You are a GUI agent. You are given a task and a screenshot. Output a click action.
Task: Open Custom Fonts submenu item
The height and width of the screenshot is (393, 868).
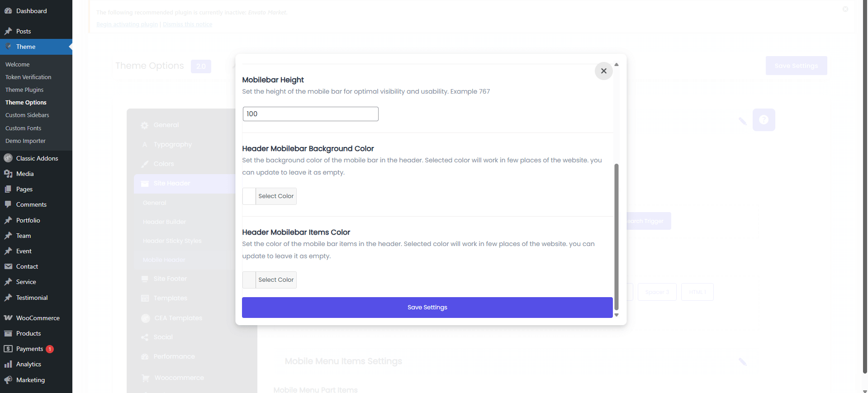point(23,128)
